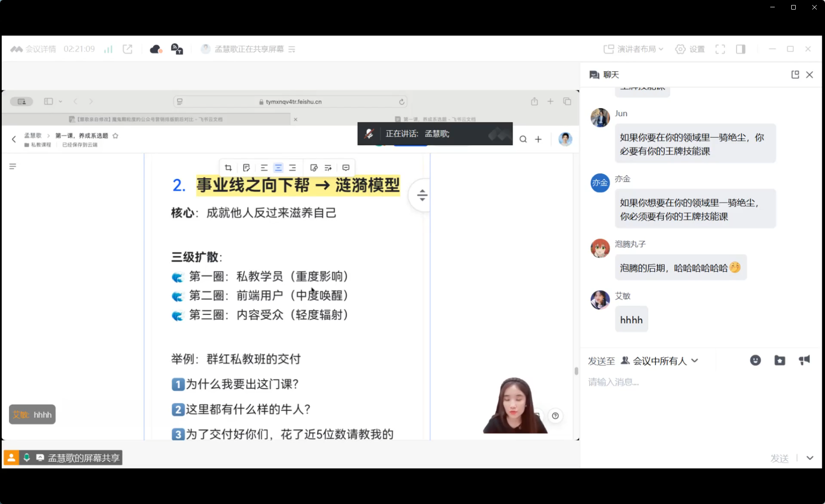Screen dimensions: 825x504
Task: Expand the send options arrow beside 发送
Action: pyautogui.click(x=809, y=458)
